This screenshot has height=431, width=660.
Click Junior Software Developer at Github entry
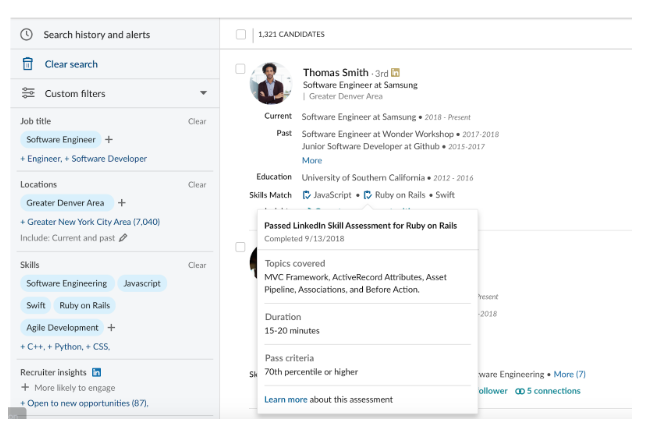click(370, 146)
